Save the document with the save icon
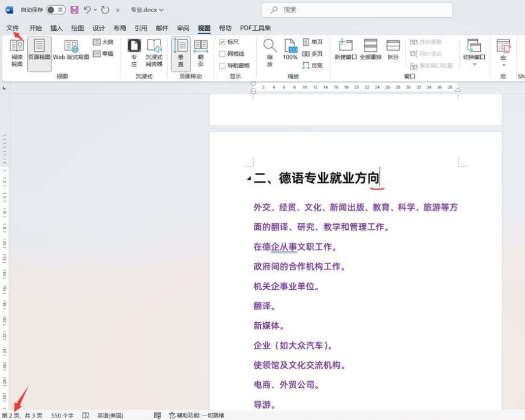The height and width of the screenshot is (420, 525). pyautogui.click(x=75, y=10)
